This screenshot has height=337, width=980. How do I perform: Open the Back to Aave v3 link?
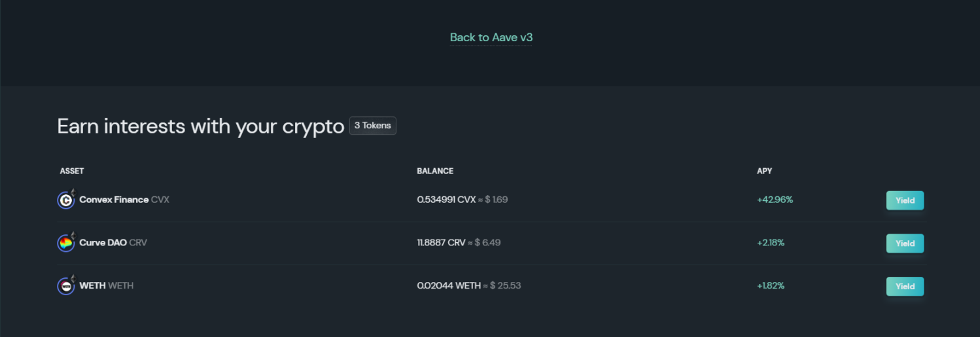tap(491, 37)
